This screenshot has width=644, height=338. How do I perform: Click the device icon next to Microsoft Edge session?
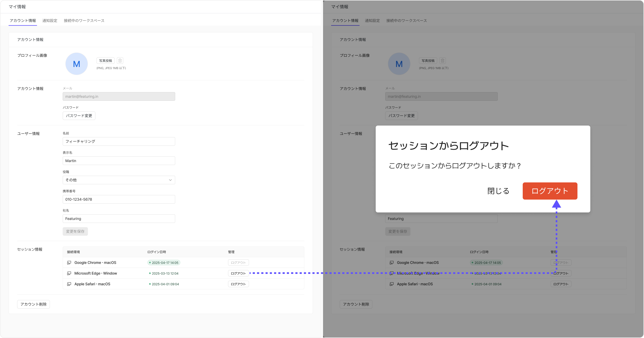click(x=69, y=273)
